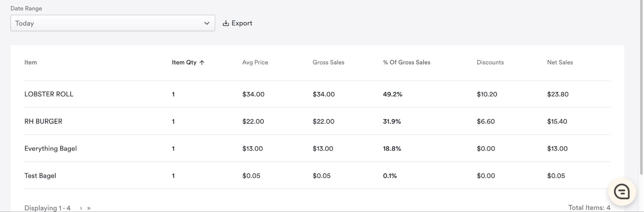
Task: Expand the Date Range dropdown chevron
Action: (x=207, y=23)
